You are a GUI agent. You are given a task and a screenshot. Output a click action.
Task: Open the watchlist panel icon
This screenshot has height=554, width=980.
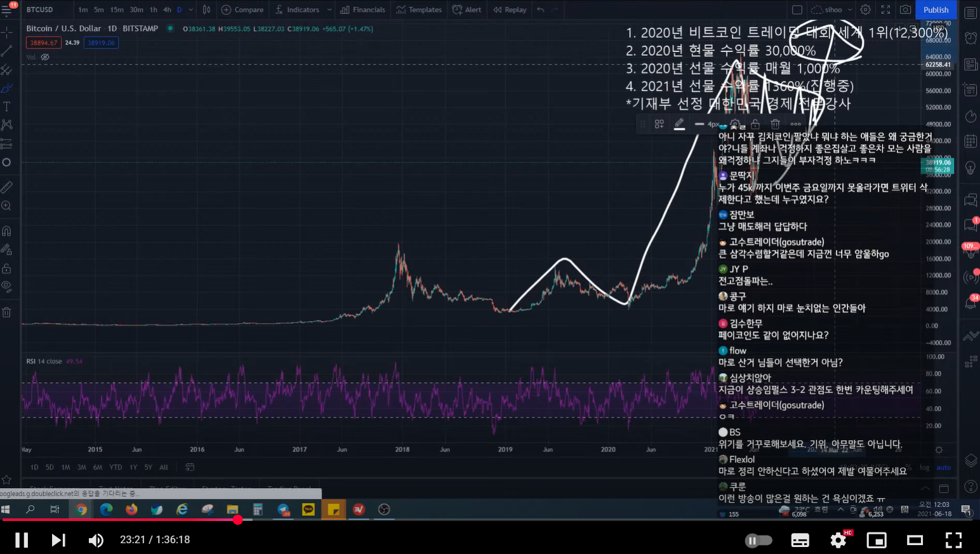[x=970, y=13]
